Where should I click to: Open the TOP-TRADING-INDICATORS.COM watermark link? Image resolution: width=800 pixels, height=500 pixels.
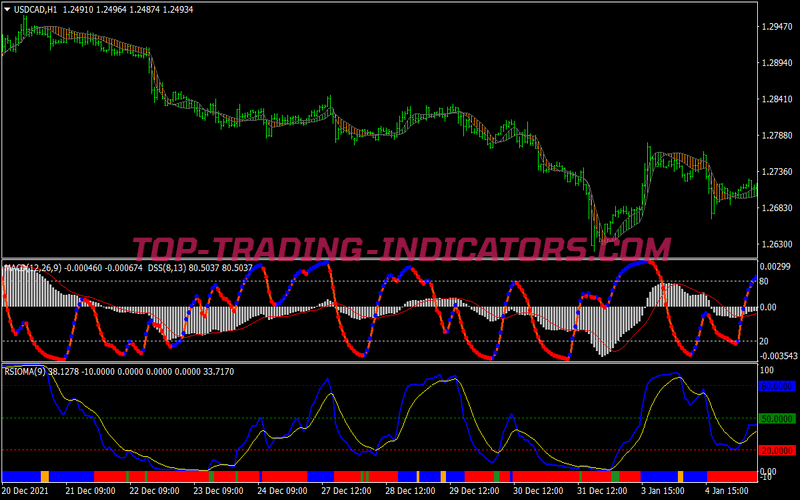pos(400,247)
